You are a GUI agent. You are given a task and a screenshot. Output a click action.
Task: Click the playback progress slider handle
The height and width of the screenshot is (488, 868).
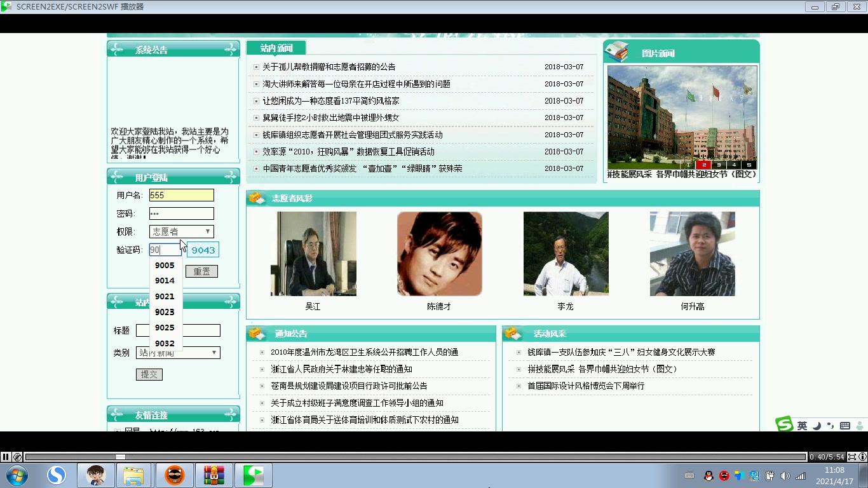click(x=120, y=457)
